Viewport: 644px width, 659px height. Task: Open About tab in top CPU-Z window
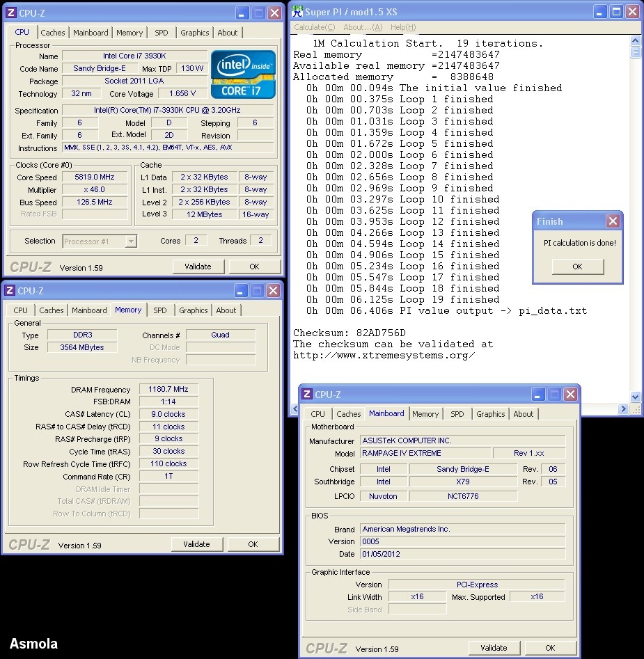click(x=228, y=33)
